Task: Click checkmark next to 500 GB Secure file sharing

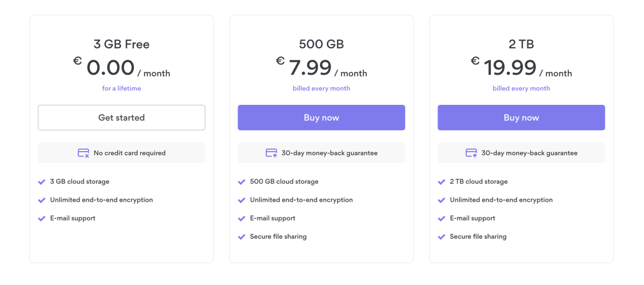Action: click(242, 237)
